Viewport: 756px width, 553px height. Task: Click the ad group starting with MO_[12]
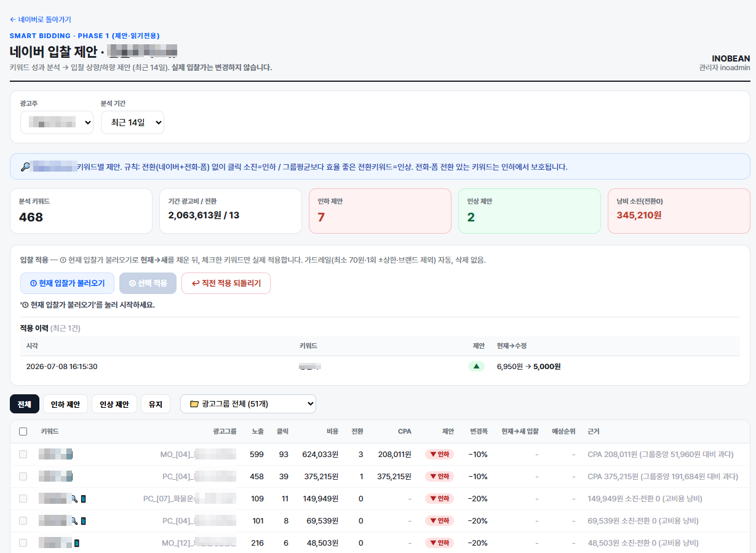tap(199, 543)
